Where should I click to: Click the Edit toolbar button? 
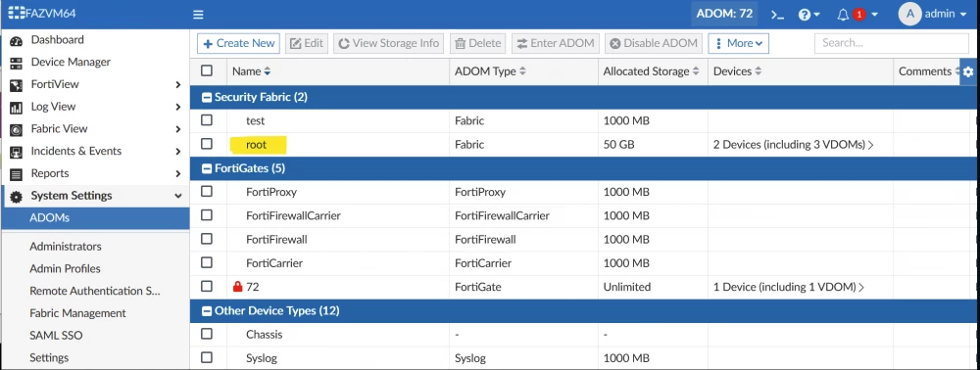[x=306, y=43]
